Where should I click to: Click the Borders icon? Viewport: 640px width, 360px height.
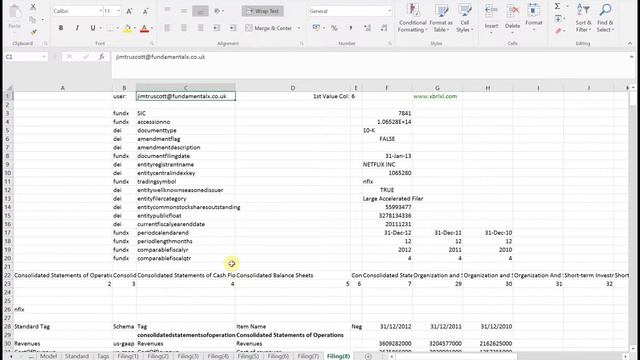pyautogui.click(x=109, y=28)
